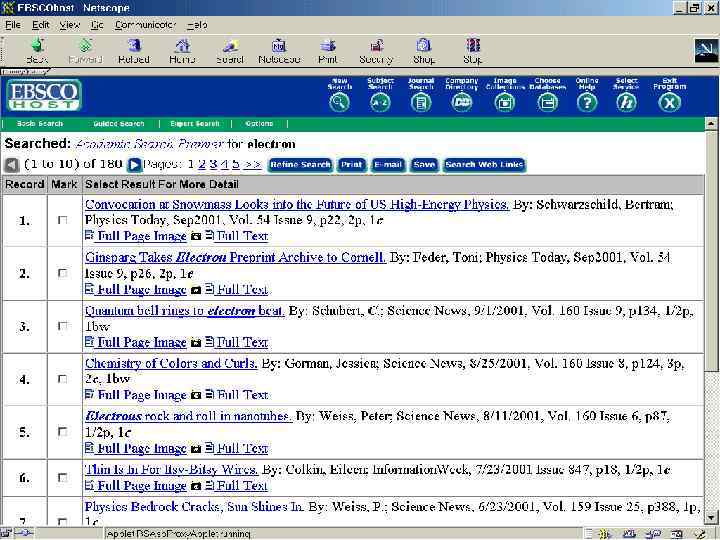720x540 pixels.
Task: Click Search Web Links button
Action: 484,165
